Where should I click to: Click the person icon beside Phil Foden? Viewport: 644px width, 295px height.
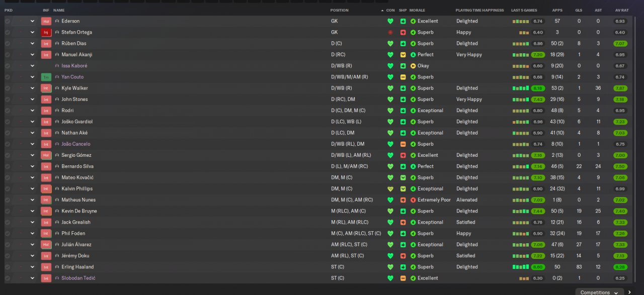pos(57,234)
